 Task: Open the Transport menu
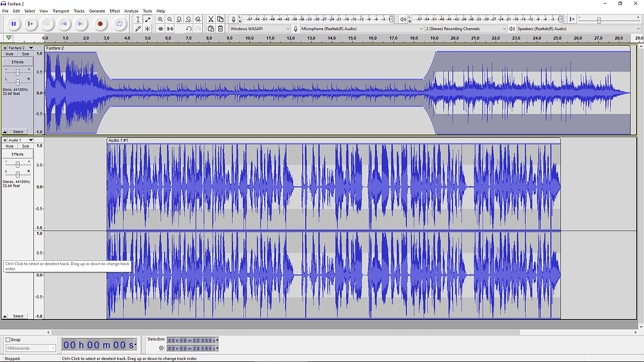point(60,10)
